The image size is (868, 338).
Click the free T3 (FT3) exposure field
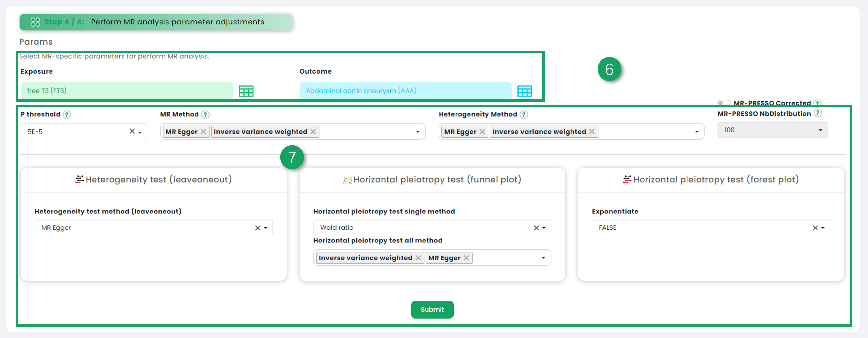point(127,91)
